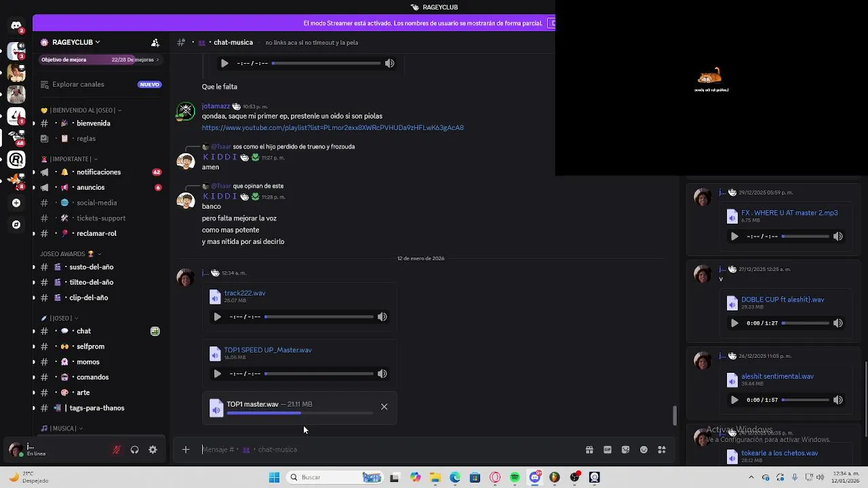Open the Windows Start button

coord(274,477)
